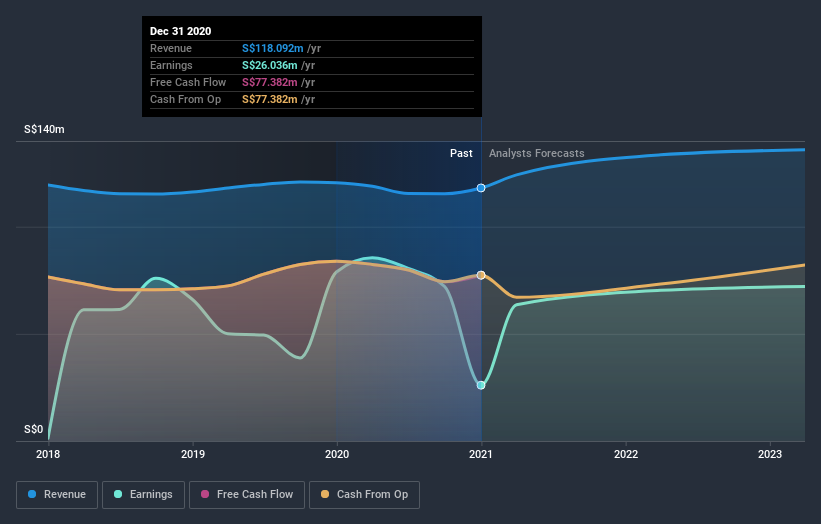Image resolution: width=821 pixels, height=524 pixels.
Task: Click the S$0 y-axis label
Action: point(34,429)
